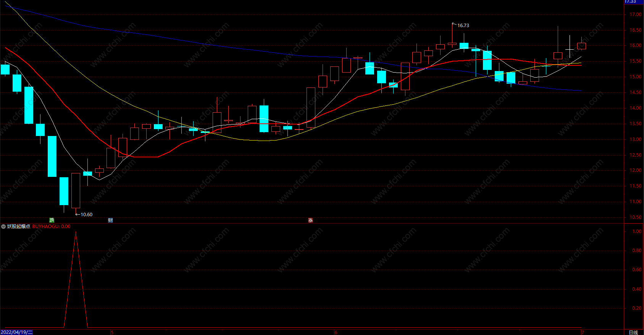The height and width of the screenshot is (335, 644).
Task: Click the BUYHAOGU: 0.00 value label
Action: click(x=51, y=227)
